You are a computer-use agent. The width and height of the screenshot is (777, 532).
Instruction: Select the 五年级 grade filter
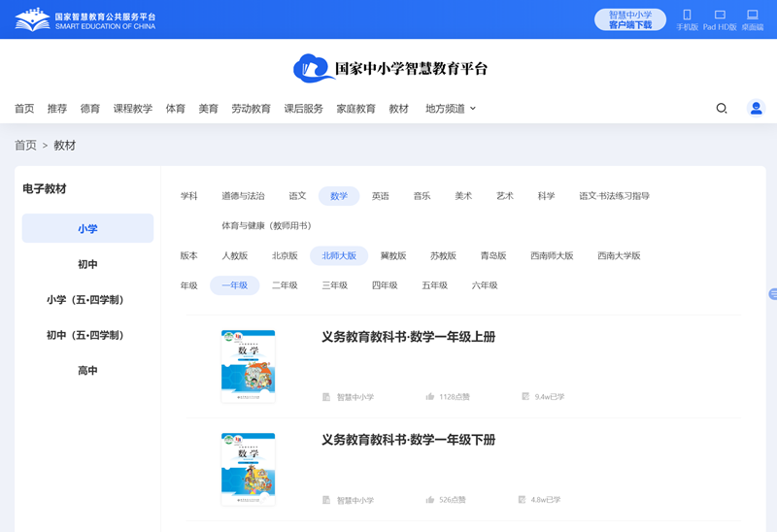pos(434,285)
